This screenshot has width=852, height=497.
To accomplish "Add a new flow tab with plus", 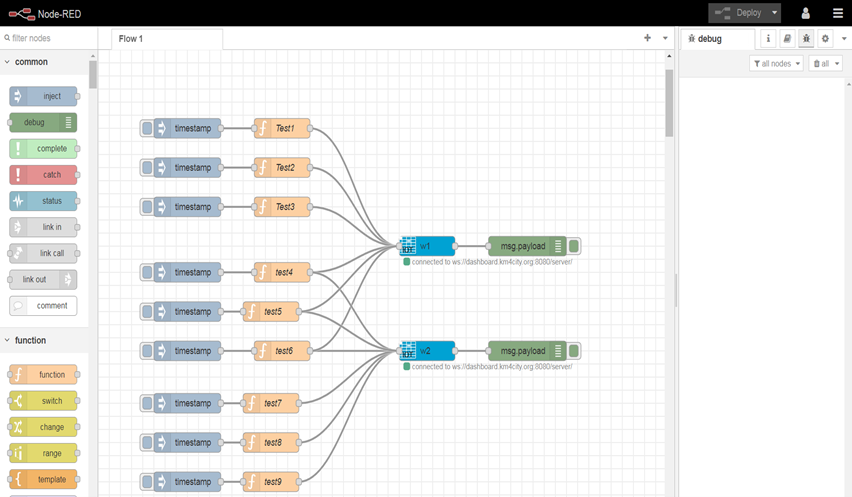I will click(x=647, y=38).
